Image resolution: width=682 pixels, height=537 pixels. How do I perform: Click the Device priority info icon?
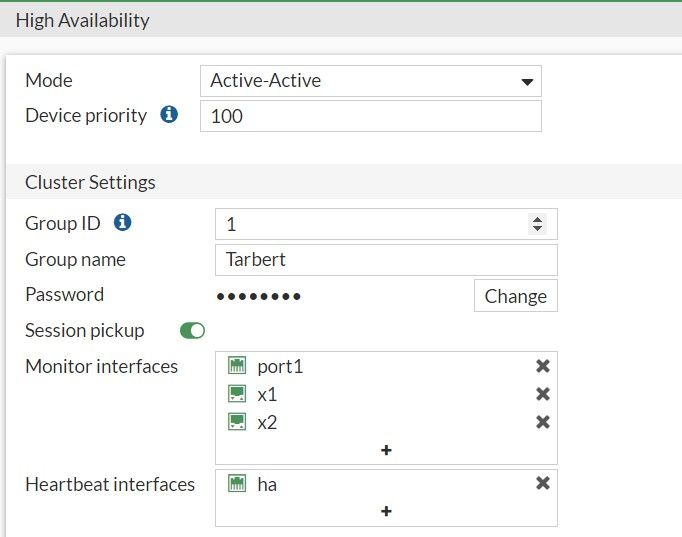[x=169, y=115]
